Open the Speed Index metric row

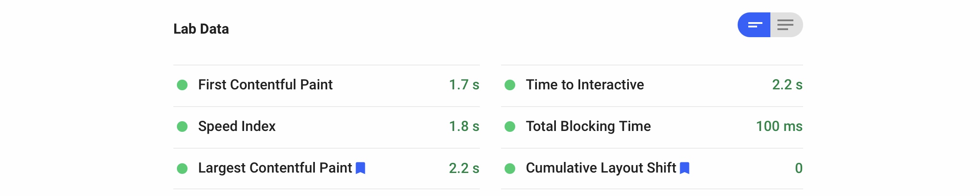point(326,127)
